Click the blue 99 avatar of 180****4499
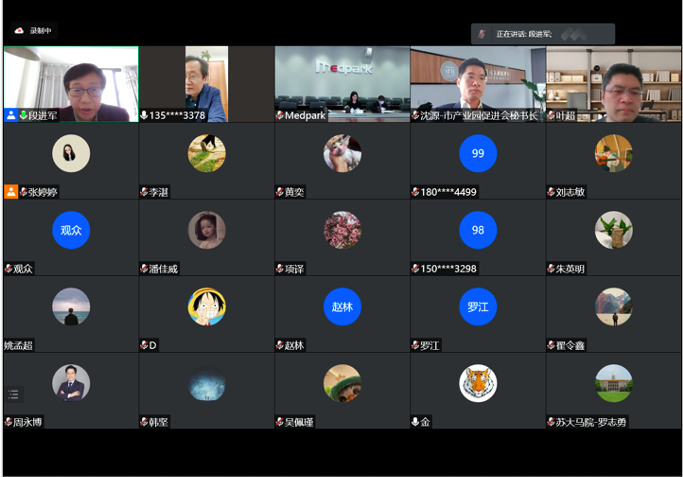Image resolution: width=683 pixels, height=477 pixels. pyautogui.click(x=477, y=153)
